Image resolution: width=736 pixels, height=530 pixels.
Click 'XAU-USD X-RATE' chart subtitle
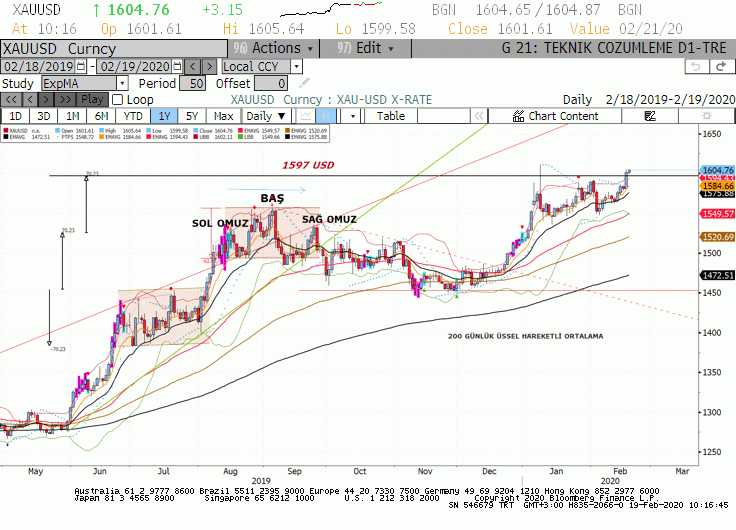(x=384, y=100)
